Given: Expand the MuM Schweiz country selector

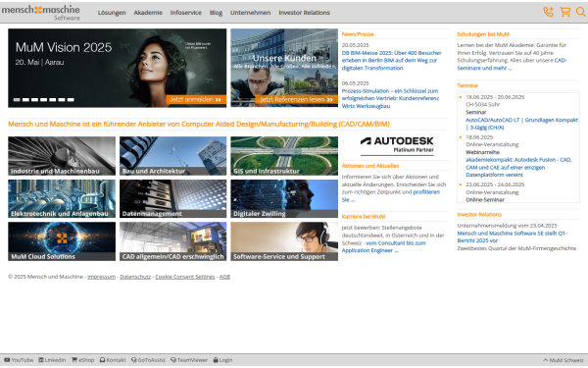Looking at the screenshot, I should click(563, 360).
